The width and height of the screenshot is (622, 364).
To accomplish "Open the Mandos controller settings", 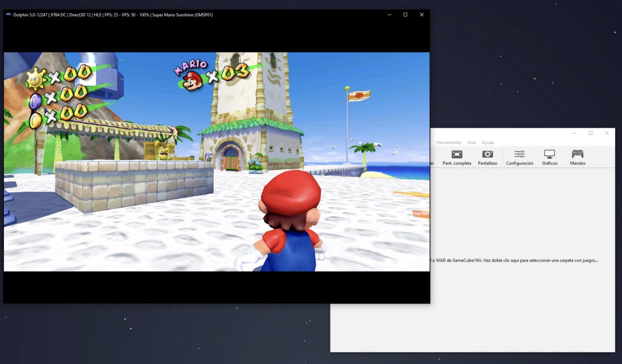I will click(x=577, y=158).
